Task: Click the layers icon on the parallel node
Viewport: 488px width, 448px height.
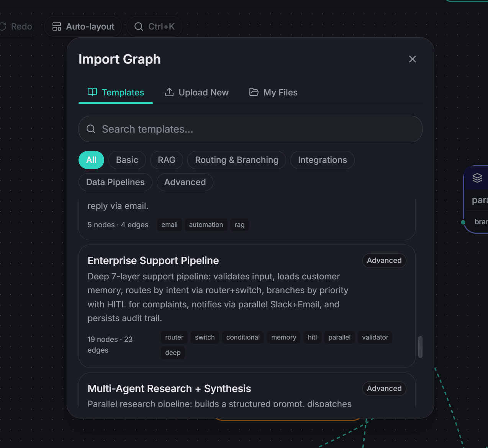Action: (x=477, y=177)
